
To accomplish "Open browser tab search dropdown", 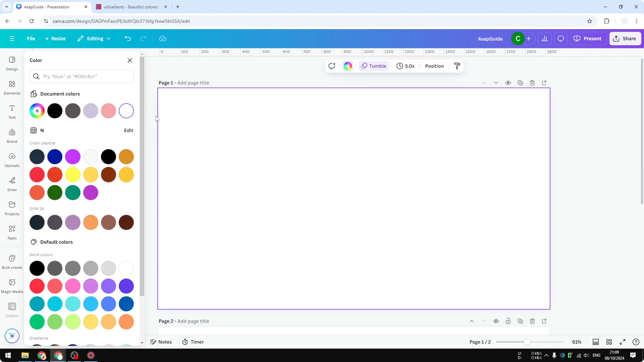I will coord(6,7).
